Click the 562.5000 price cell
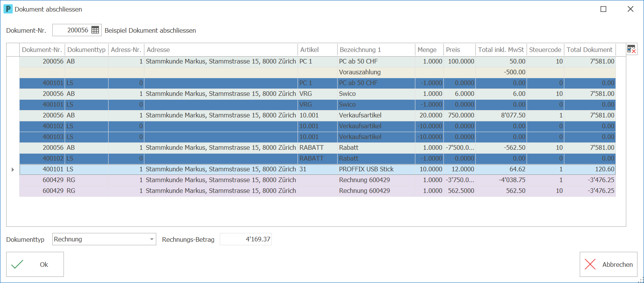Screen dimensions: 644x283 coord(460,191)
